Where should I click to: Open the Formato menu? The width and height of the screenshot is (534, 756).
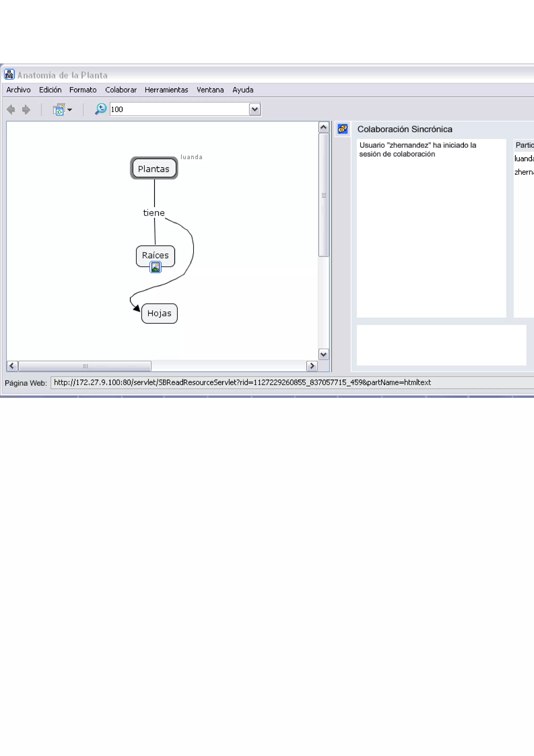(83, 90)
